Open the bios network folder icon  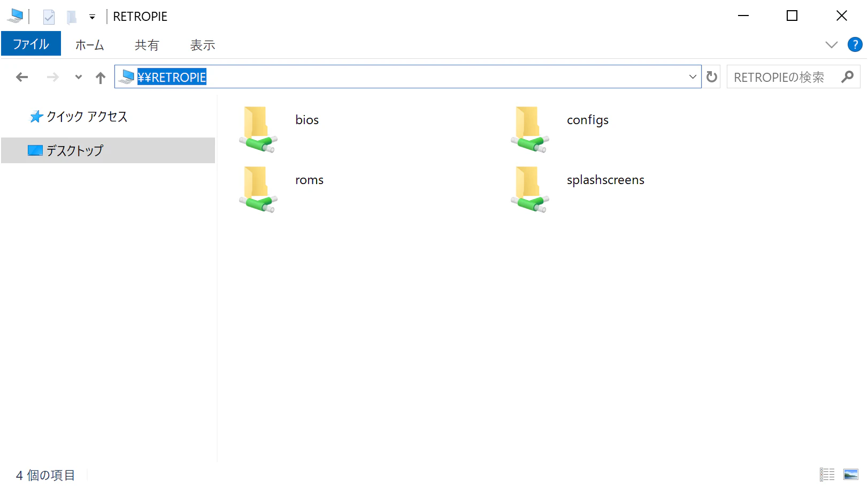258,129
